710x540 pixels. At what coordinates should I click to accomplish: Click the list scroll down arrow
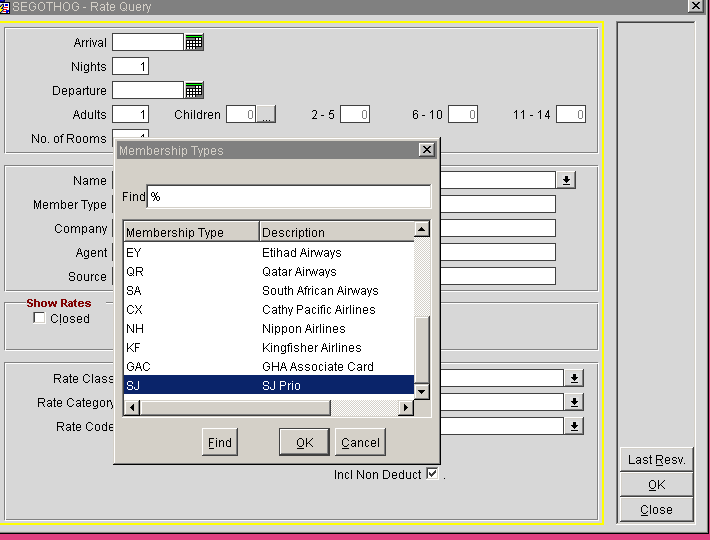click(422, 391)
